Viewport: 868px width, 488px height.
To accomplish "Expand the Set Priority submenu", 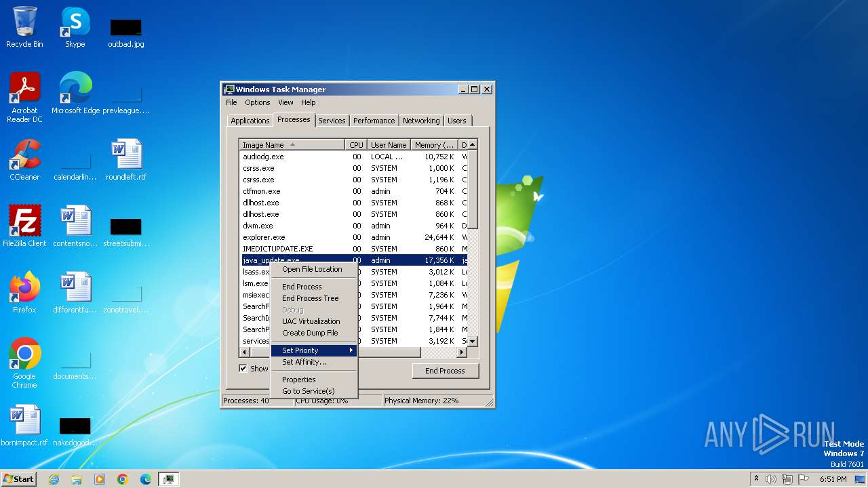I will [x=314, y=350].
